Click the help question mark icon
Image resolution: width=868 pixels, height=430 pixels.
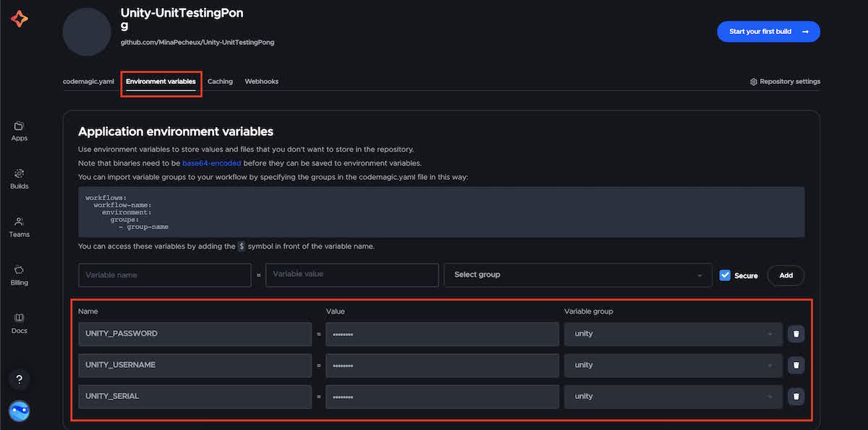point(19,379)
